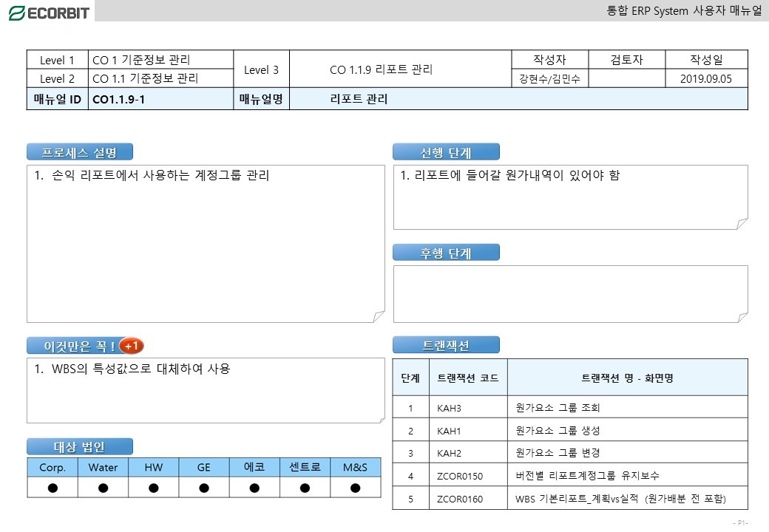Click the folded corner of process box
This screenshot has width=769, height=532.
pyautogui.click(x=379, y=316)
